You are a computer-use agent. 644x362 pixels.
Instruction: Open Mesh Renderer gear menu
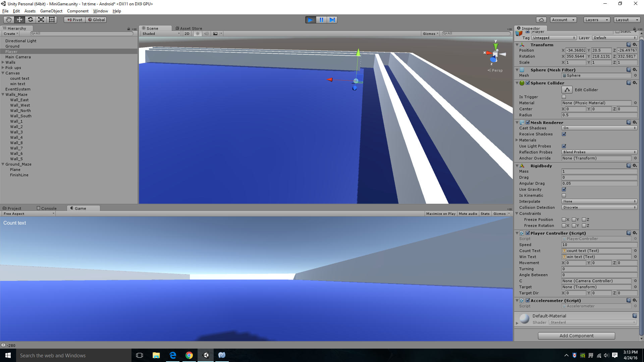click(x=635, y=122)
